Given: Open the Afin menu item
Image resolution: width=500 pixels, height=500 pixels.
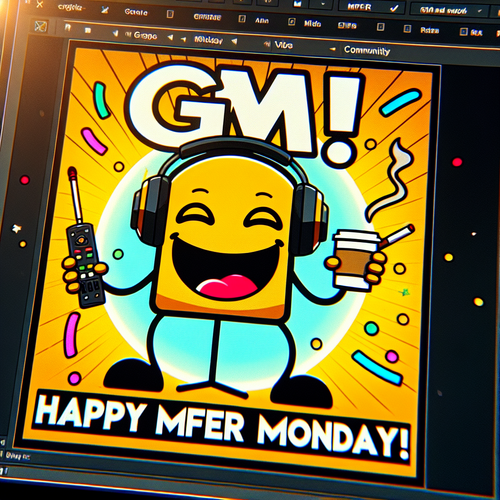Looking at the screenshot, I should [262, 20].
